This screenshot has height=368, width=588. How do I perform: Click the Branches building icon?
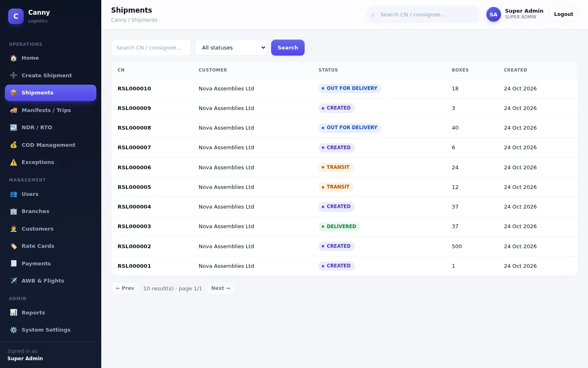tap(13, 211)
